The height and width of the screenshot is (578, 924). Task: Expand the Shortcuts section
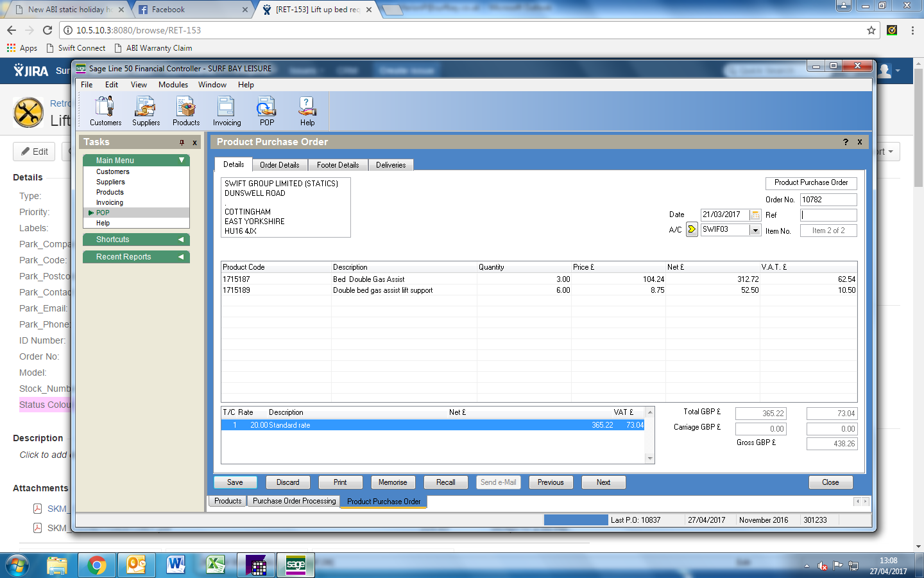(181, 240)
